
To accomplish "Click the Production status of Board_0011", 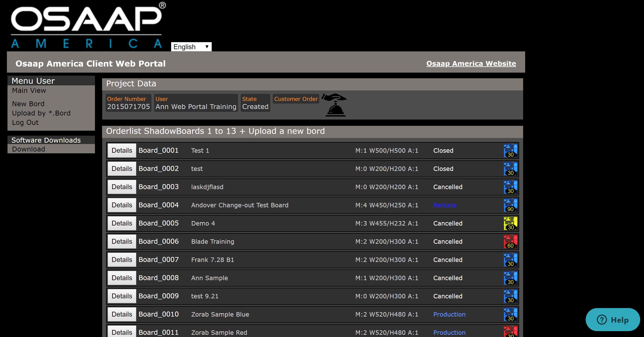I will 449,333.
